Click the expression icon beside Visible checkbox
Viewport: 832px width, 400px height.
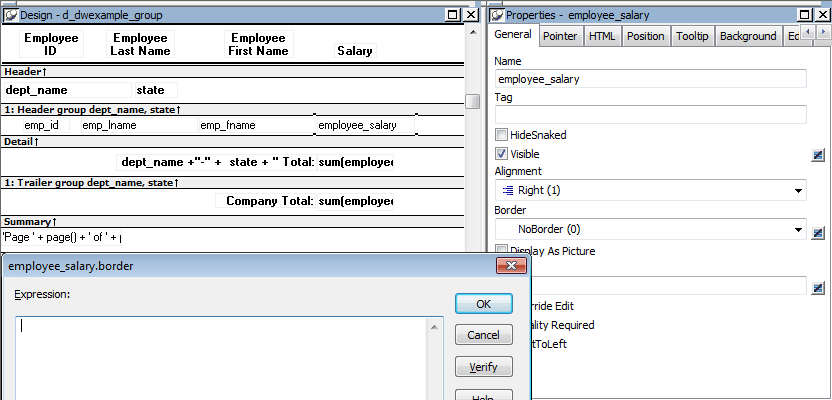818,154
